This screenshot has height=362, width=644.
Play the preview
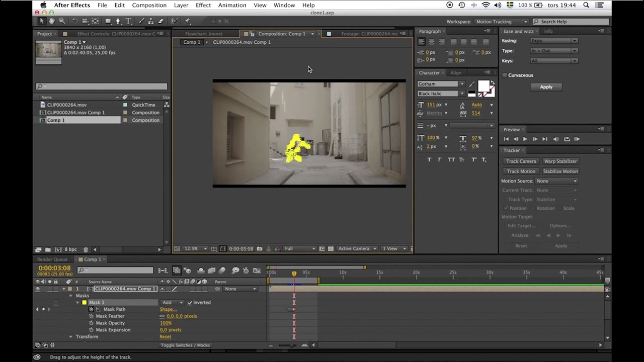525,139
